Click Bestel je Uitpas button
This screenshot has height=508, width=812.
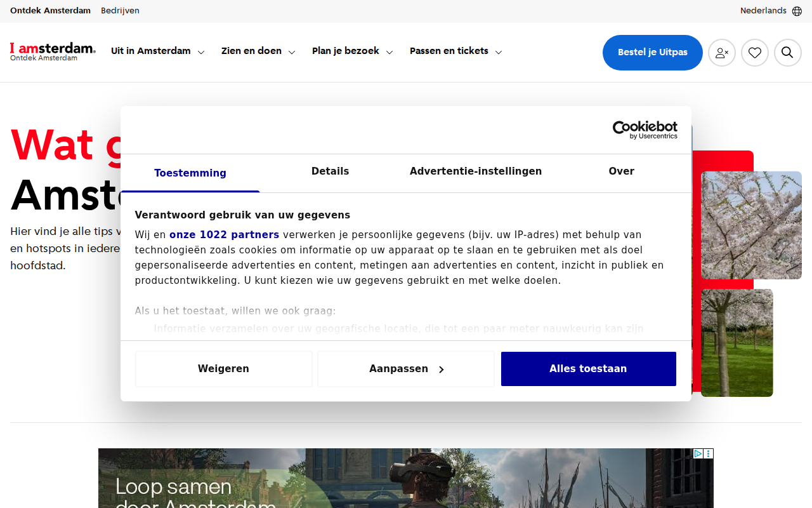(653, 53)
